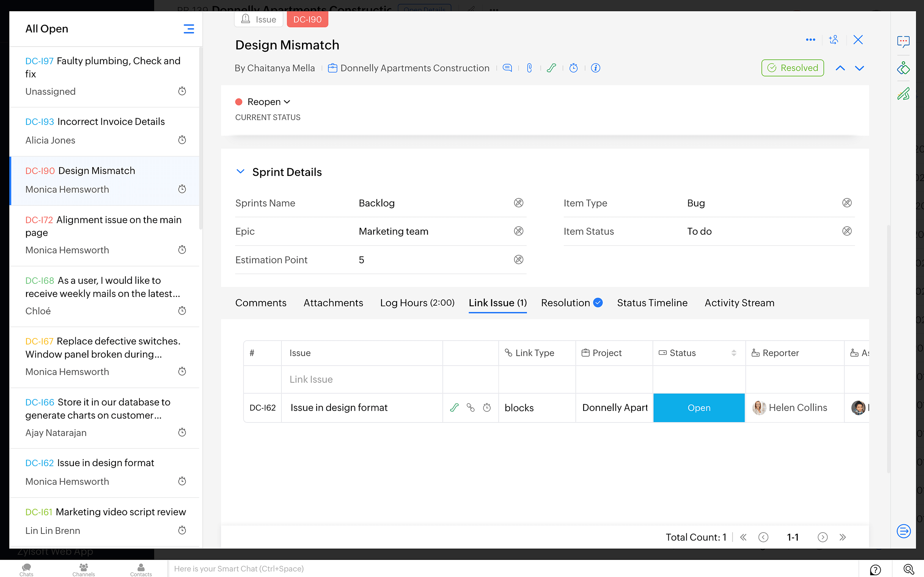The image size is (924, 577).
Task: Click the Resolved status button
Action: coord(793,68)
